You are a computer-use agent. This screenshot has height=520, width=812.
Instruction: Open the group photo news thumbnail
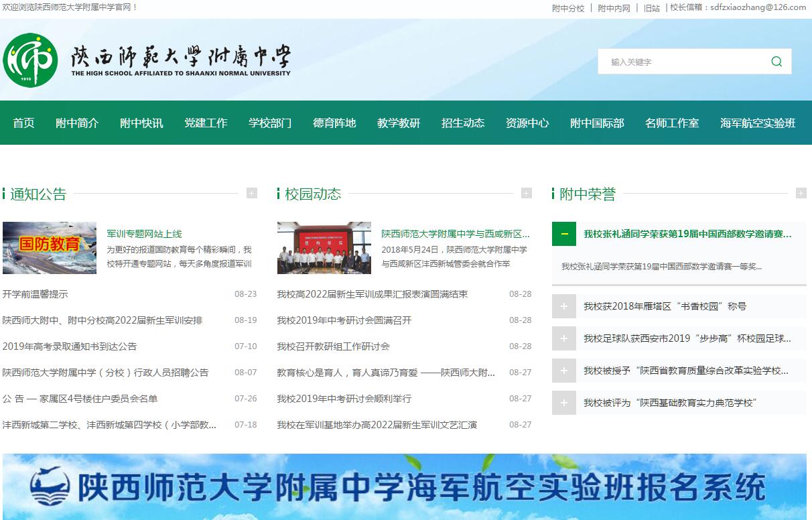(x=324, y=248)
